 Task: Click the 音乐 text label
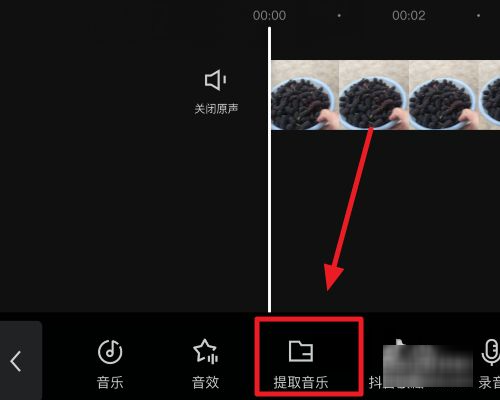coord(110,382)
